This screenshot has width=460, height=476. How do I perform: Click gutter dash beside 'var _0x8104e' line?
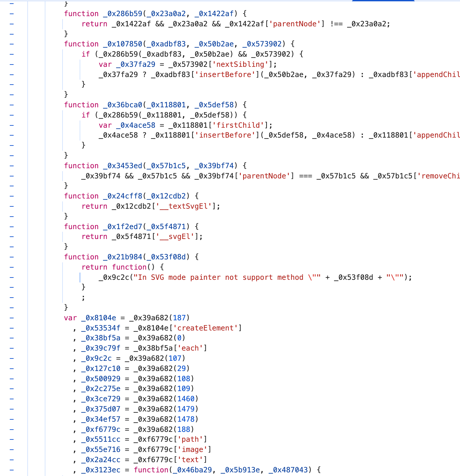click(x=12, y=318)
